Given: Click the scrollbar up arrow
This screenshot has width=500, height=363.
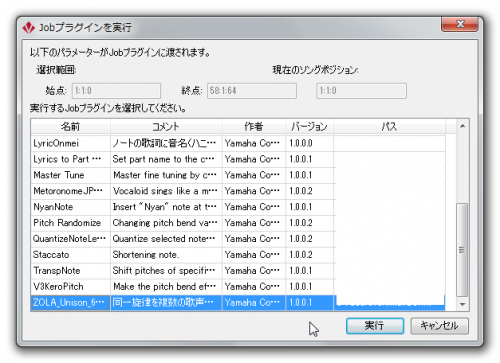Looking at the screenshot, I should 462,126.
